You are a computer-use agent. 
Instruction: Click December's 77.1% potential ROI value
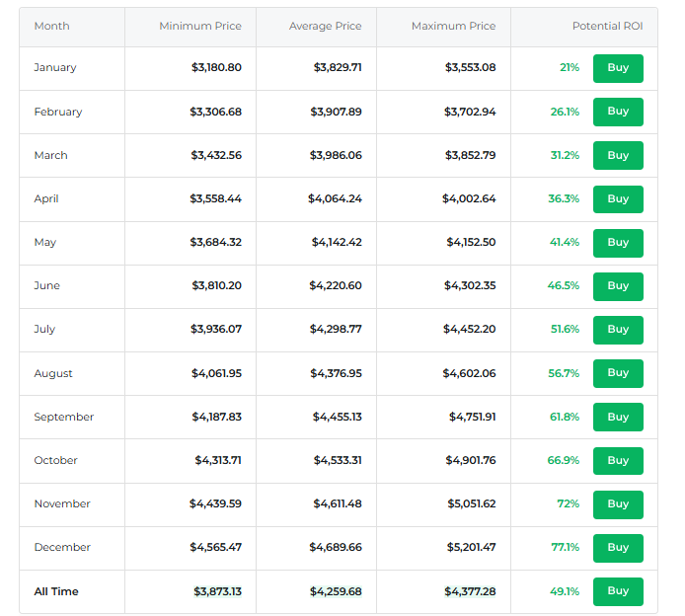pos(565,548)
